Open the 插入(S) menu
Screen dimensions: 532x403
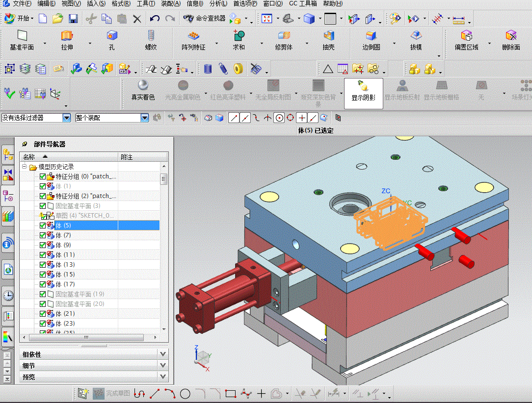click(x=96, y=3)
